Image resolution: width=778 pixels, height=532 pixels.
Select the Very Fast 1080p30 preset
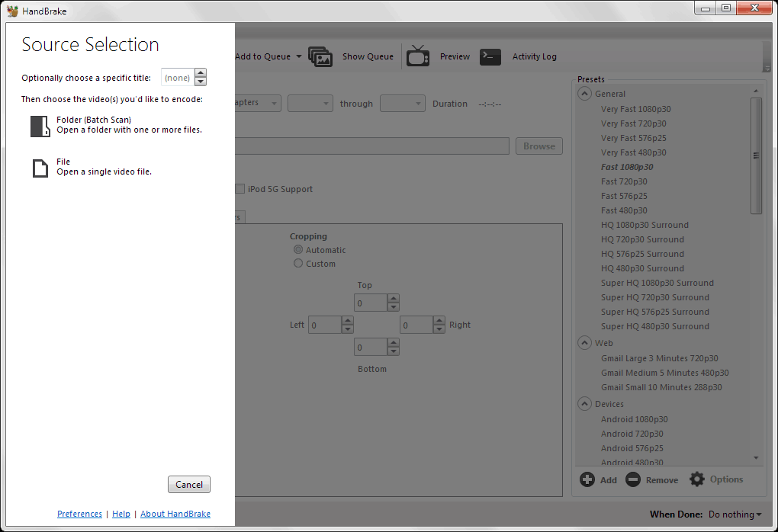(x=635, y=109)
